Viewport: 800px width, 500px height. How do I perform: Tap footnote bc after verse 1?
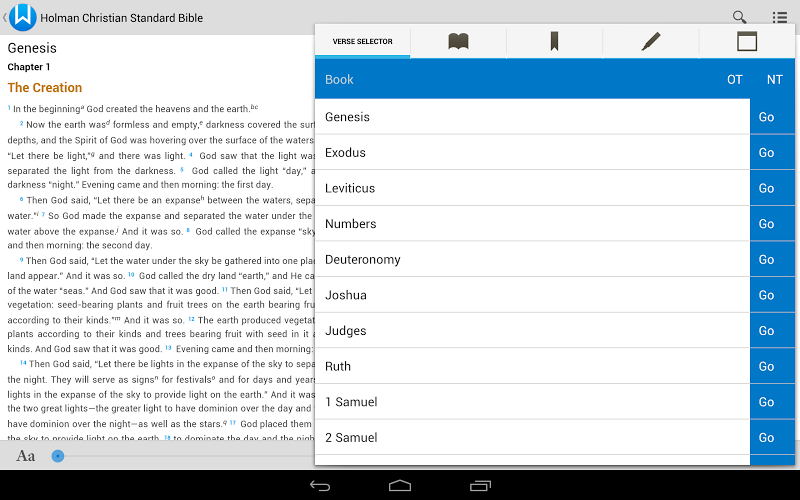pyautogui.click(x=254, y=107)
